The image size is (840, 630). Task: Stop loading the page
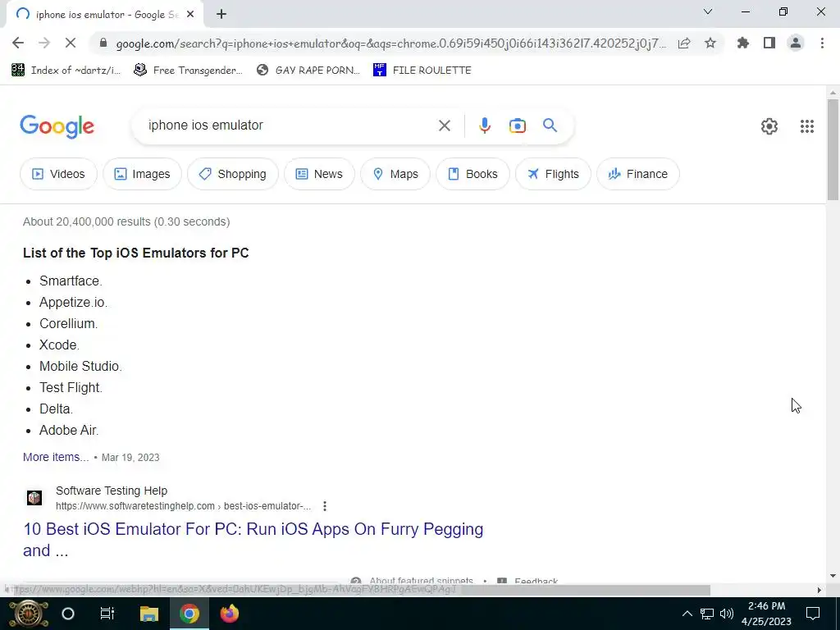click(71, 43)
